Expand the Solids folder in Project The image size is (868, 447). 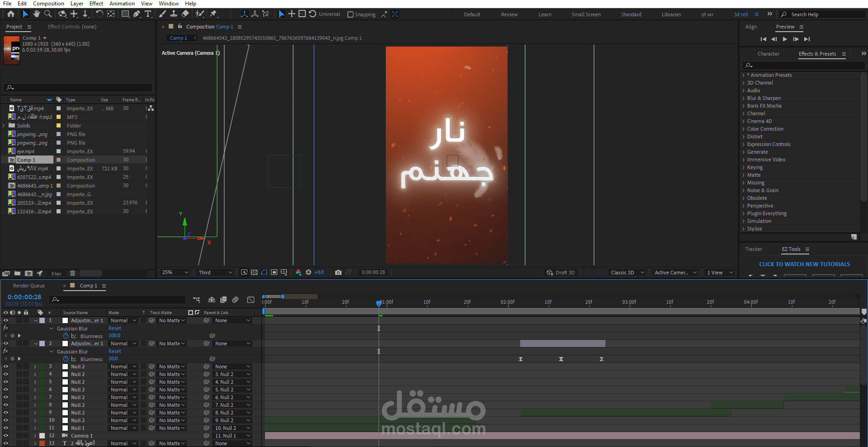[x=4, y=126]
